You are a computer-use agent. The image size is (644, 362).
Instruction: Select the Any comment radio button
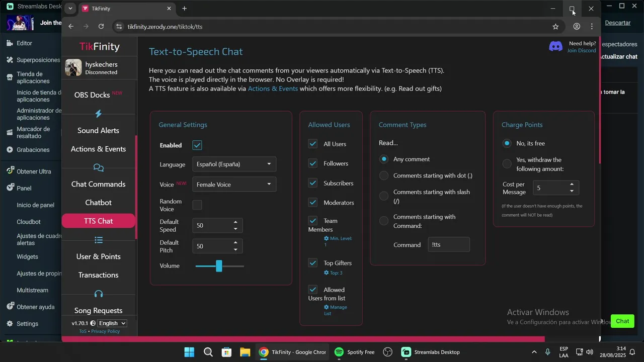[x=384, y=159]
